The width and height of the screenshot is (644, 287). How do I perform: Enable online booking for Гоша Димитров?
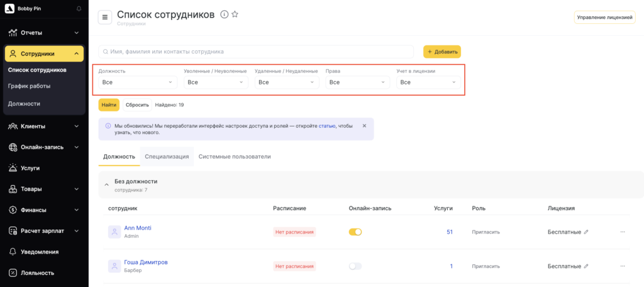[355, 266]
